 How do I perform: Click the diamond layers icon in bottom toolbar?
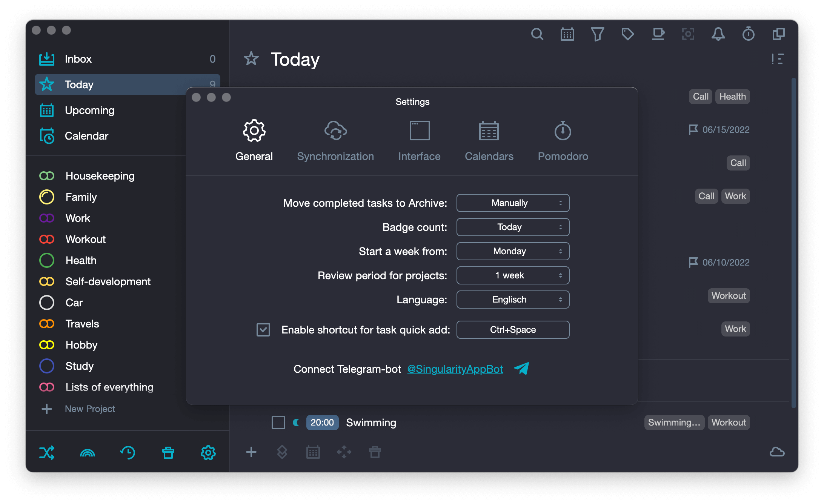282,452
